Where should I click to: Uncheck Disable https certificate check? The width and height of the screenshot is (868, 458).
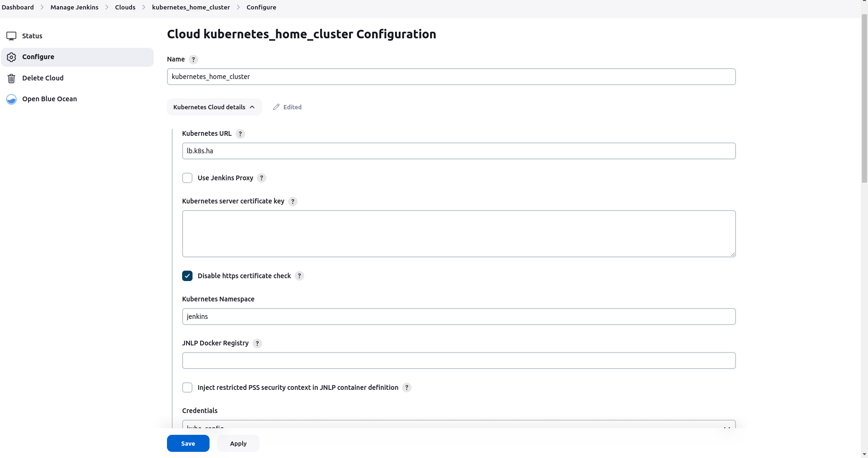(x=187, y=276)
